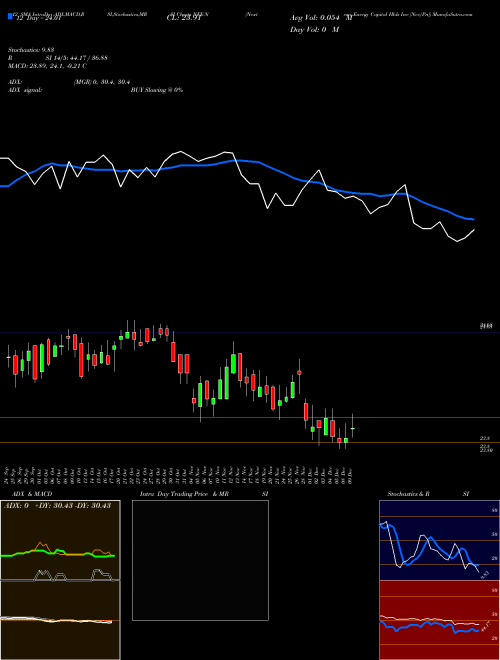Click the 'Intra Day Trading Price & MR' heading
The width and height of the screenshot is (500, 660).
click(x=184, y=494)
